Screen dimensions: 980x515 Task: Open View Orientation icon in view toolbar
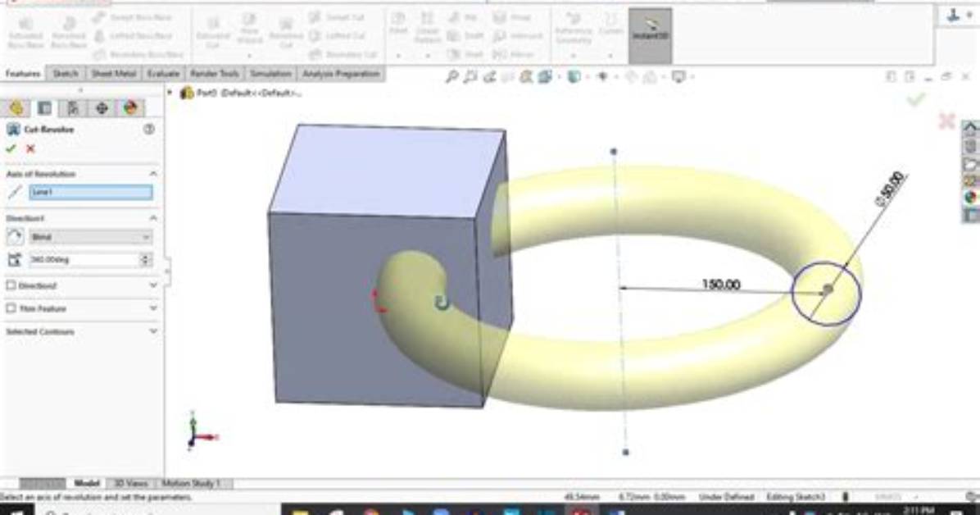[x=545, y=76]
